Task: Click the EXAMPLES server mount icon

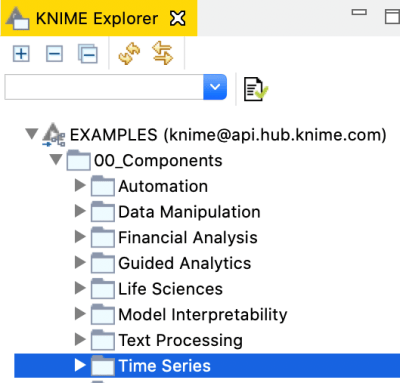Action: pos(54,135)
